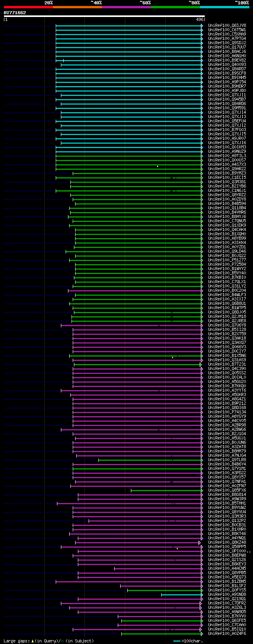The image size is (253, 644).
Task: Select the label UniRef100_Q6SFE5
Action: click(x=227, y=620)
